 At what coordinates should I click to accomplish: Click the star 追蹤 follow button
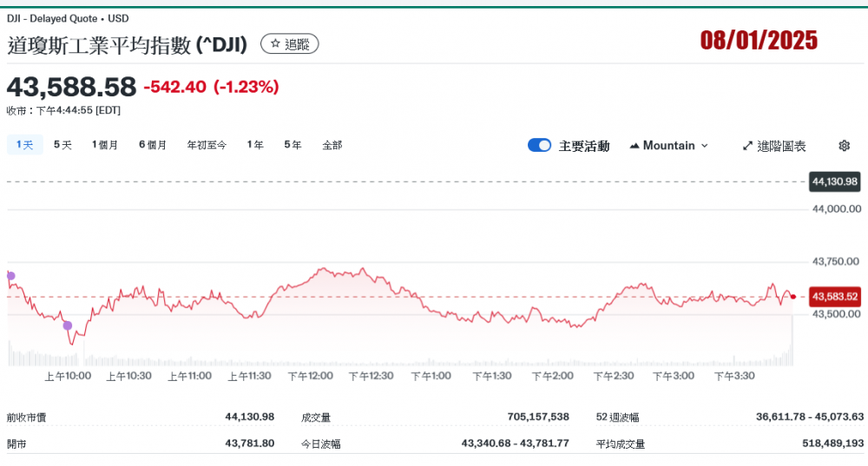pos(289,43)
